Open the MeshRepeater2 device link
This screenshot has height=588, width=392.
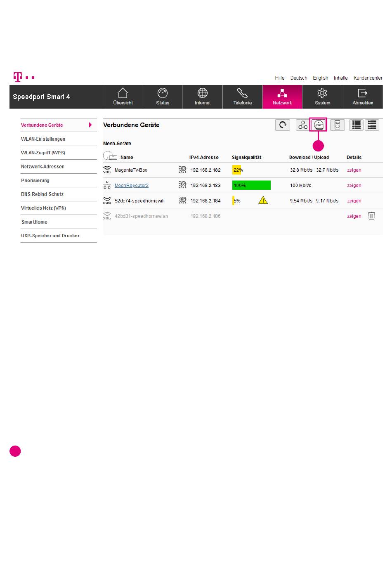coord(132,185)
